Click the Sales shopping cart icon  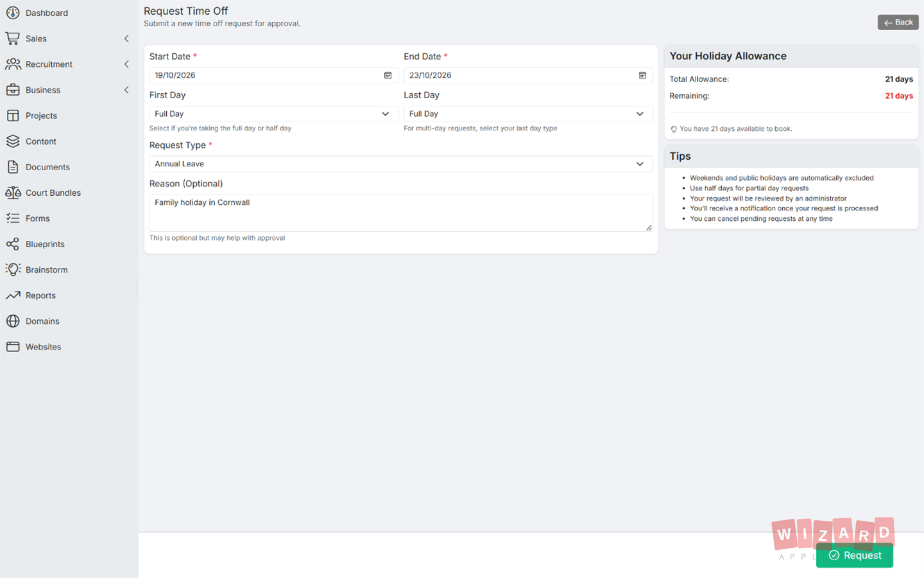click(x=13, y=39)
